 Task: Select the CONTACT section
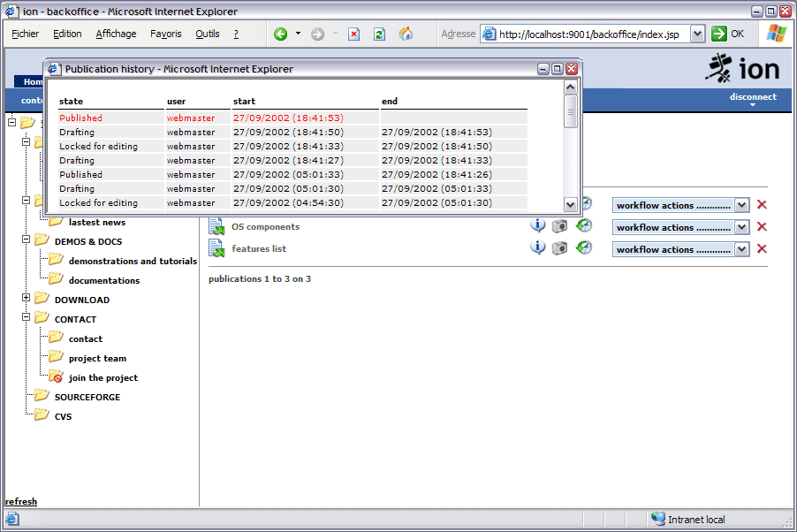coord(75,319)
